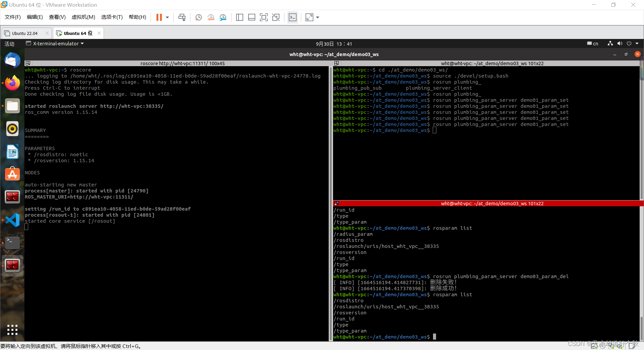Screen dimensions: 644x350
Task: Maximize the Terminator window
Action: click(626, 54)
